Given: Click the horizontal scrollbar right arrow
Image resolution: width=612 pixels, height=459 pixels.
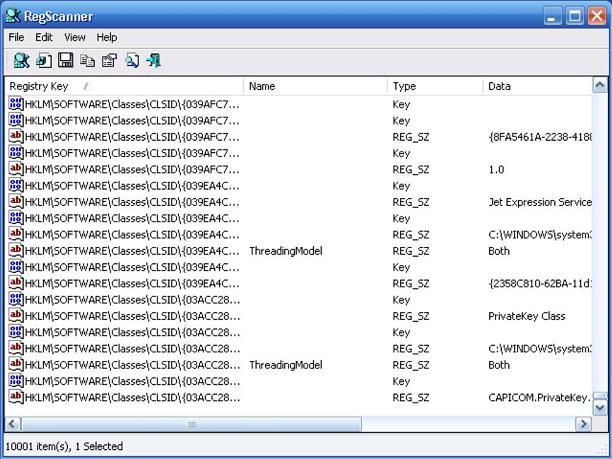Looking at the screenshot, I should click(584, 424).
